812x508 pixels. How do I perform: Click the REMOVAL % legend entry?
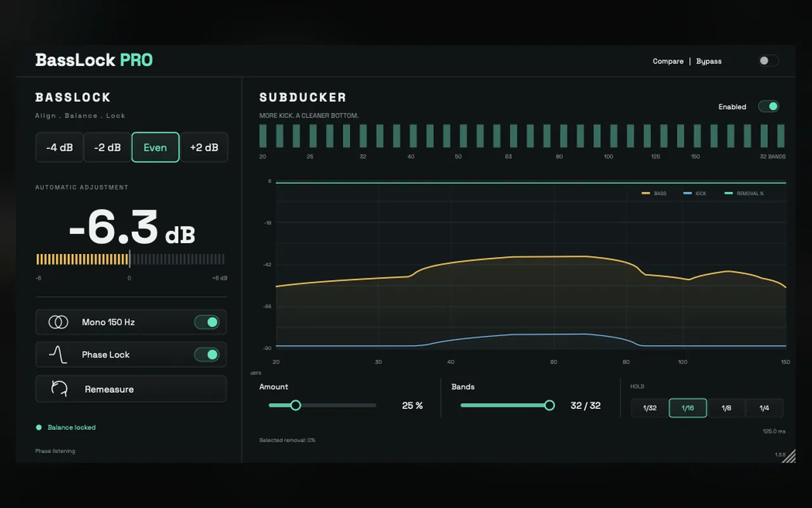(x=744, y=193)
